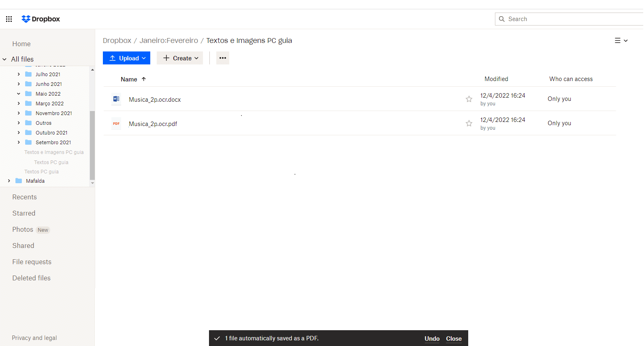The width and height of the screenshot is (644, 346).
Task: Expand the Novembro 2021 folder
Action: (19, 113)
